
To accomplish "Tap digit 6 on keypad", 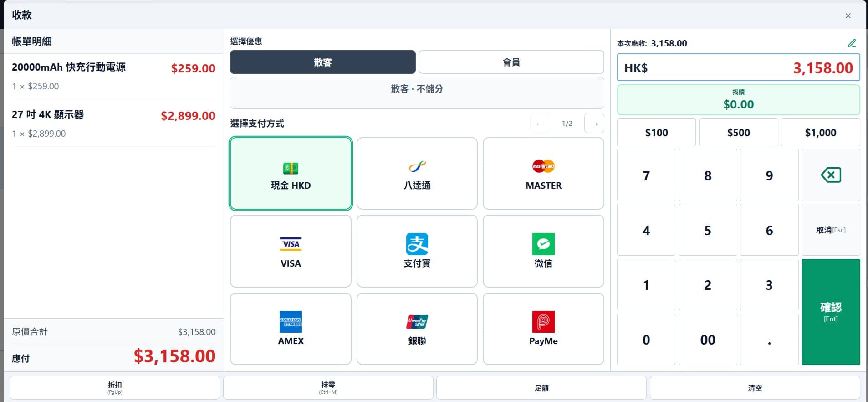I will coord(769,230).
